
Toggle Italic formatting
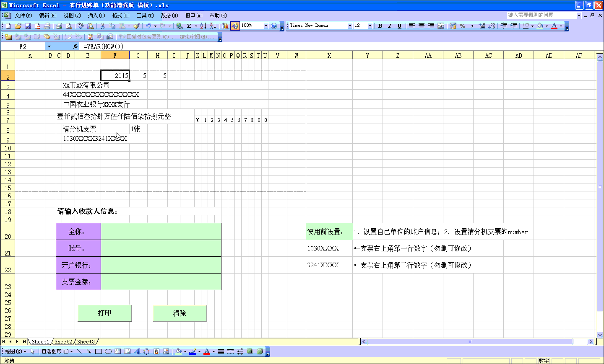[390, 26]
